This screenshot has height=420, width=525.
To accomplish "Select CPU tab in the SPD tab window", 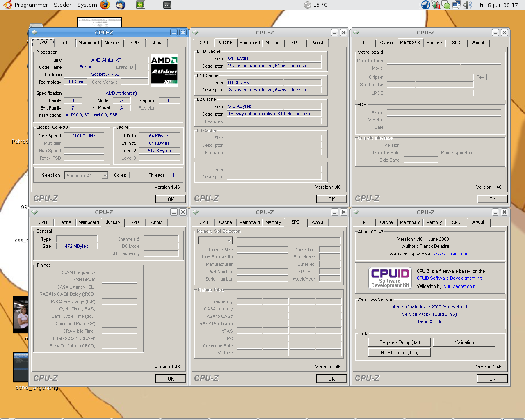I will coord(203,222).
